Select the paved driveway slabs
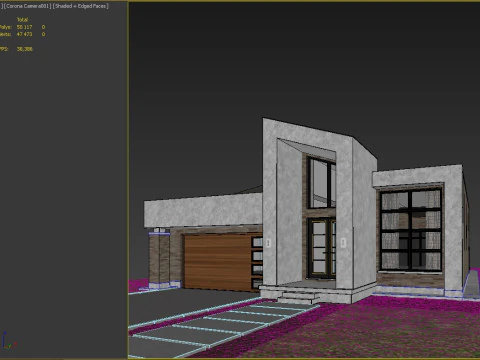 click(213, 325)
